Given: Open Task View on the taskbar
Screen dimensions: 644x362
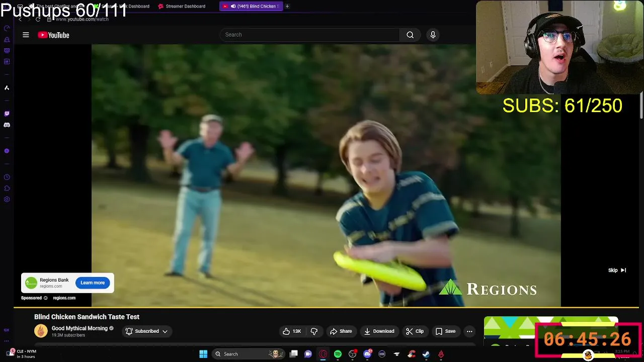Looking at the screenshot, I should click(294, 354).
